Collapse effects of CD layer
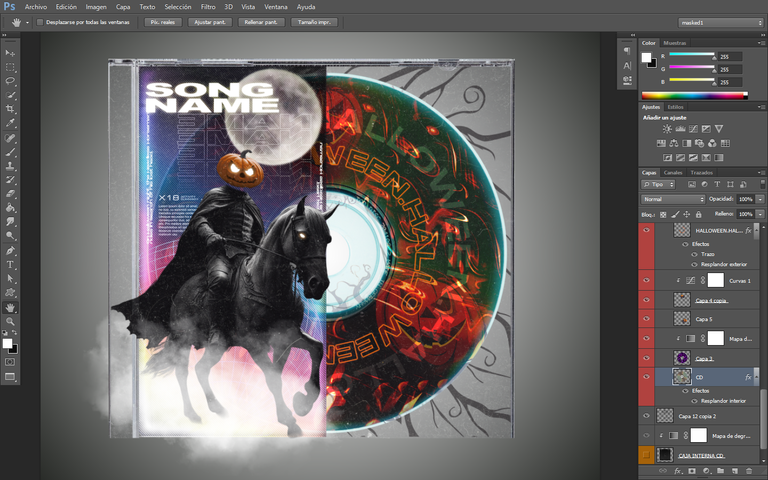 tap(756, 377)
